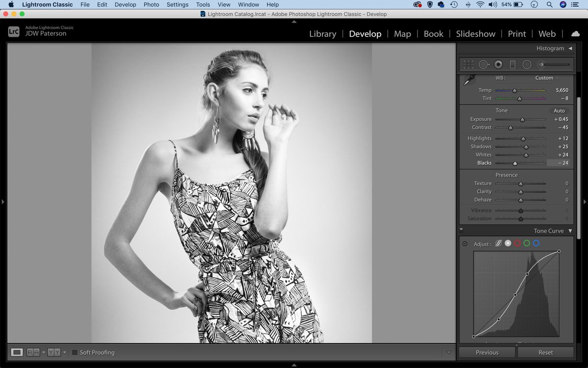
Task: Select the Red channel in Tone Curve adjust
Action: [516, 243]
